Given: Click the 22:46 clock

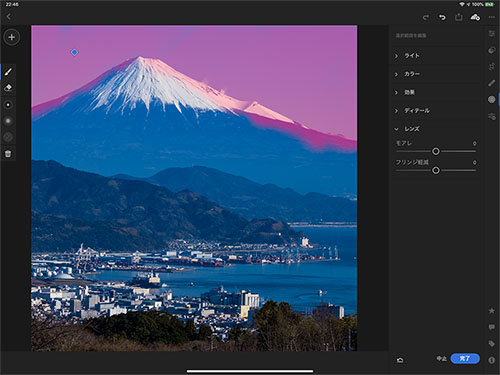Looking at the screenshot, I should click(12, 4).
